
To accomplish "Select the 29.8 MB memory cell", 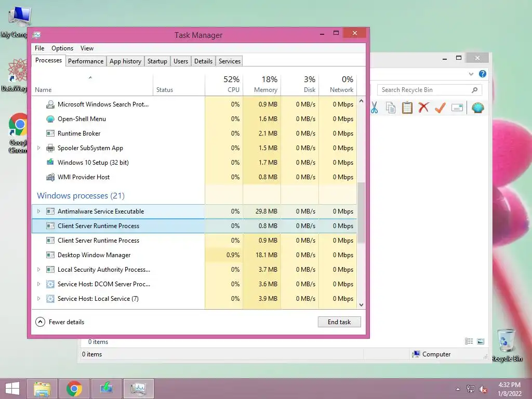I will click(262, 211).
